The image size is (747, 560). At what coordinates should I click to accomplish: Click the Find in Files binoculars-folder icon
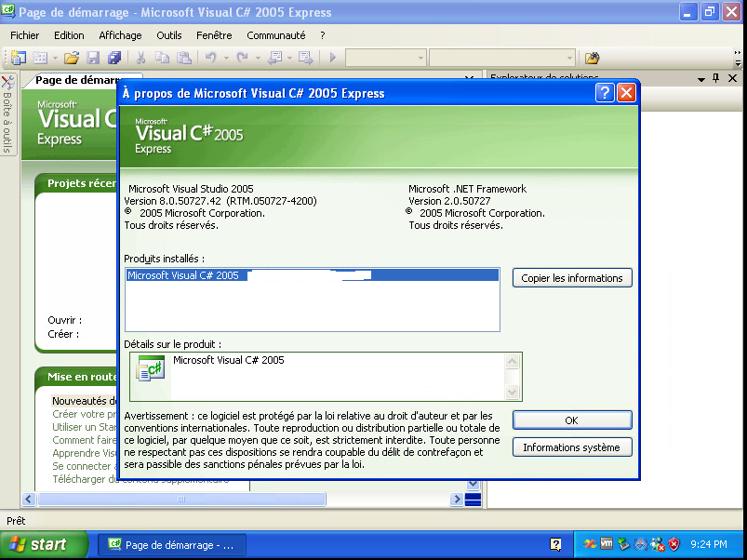point(593,58)
